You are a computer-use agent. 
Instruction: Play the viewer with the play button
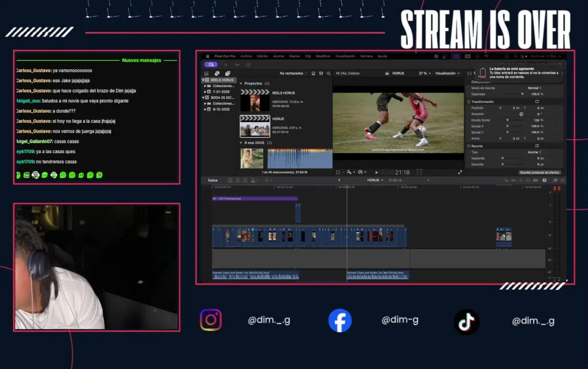(x=376, y=172)
